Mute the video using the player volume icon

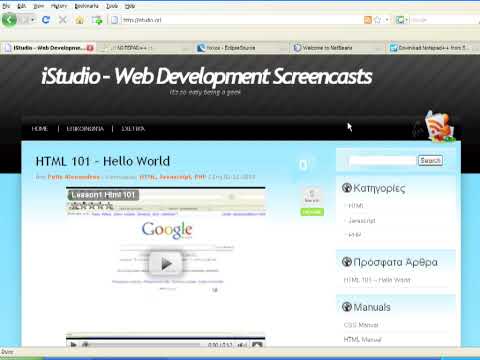point(242,345)
